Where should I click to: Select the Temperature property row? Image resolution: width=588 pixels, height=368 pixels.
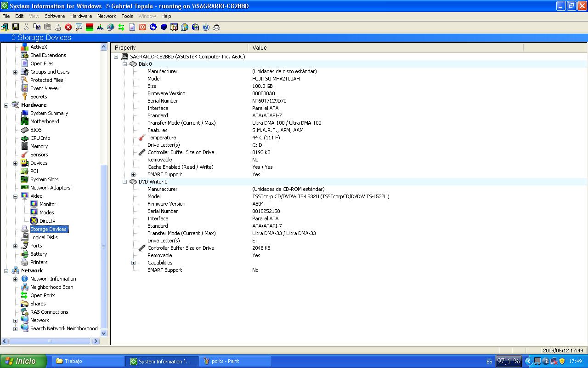(162, 138)
